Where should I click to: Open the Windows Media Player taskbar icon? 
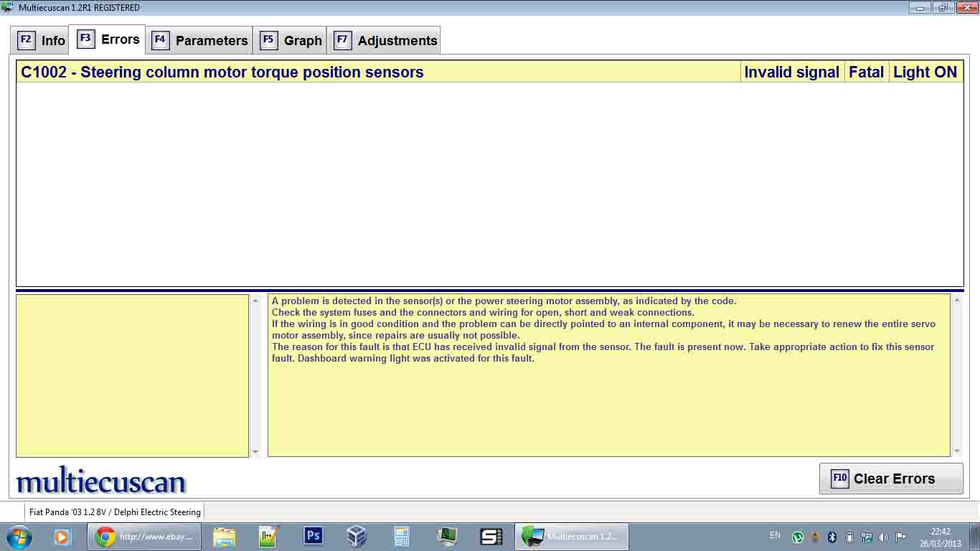pos(62,536)
